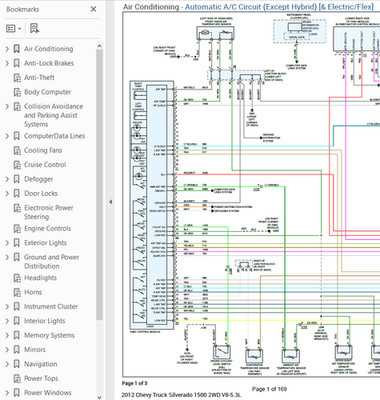Open the Power Tops bookmark
The width and height of the screenshot is (380, 400).
point(41,378)
